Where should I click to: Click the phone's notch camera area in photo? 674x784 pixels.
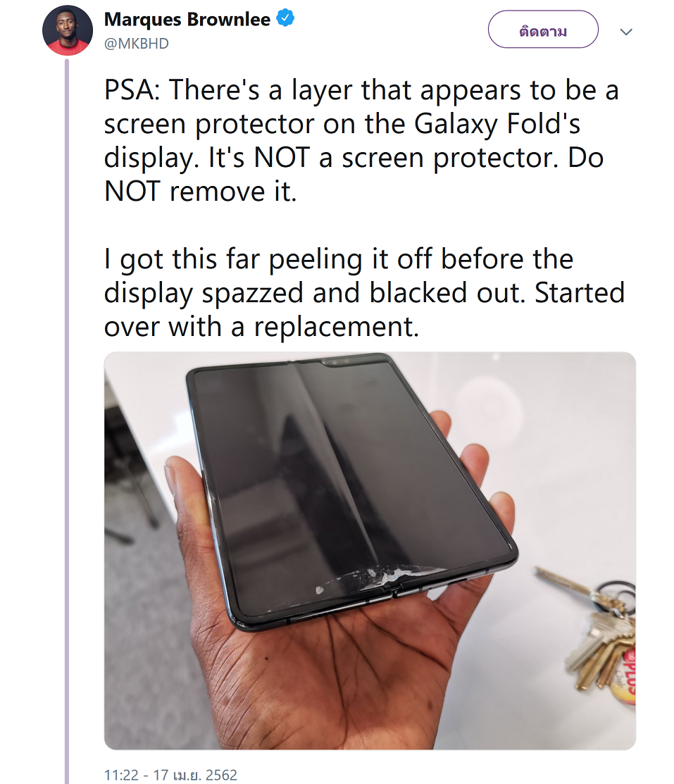coord(339,361)
